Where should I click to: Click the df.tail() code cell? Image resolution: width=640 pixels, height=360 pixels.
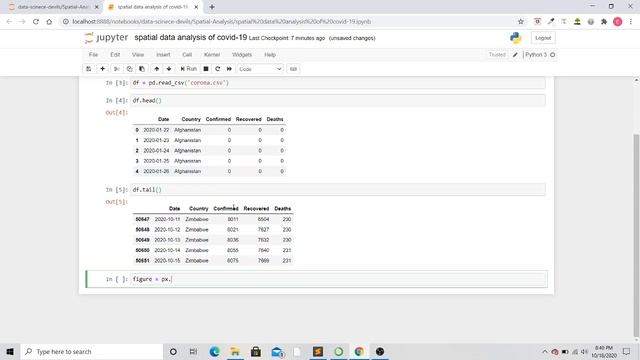point(338,190)
